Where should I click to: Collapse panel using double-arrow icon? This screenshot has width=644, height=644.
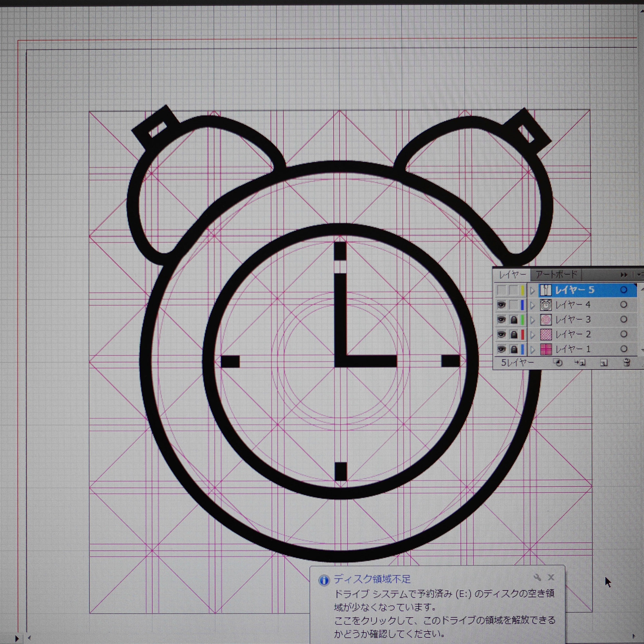pyautogui.click(x=624, y=275)
